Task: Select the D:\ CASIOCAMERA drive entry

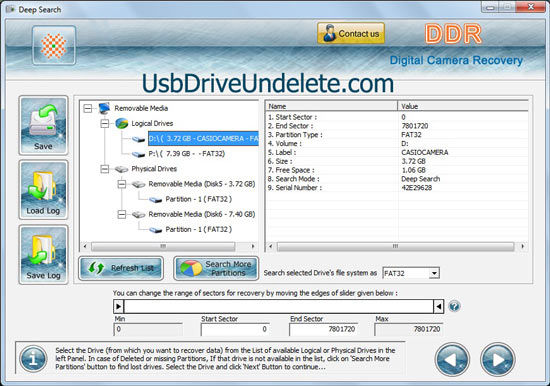Action: (203, 139)
